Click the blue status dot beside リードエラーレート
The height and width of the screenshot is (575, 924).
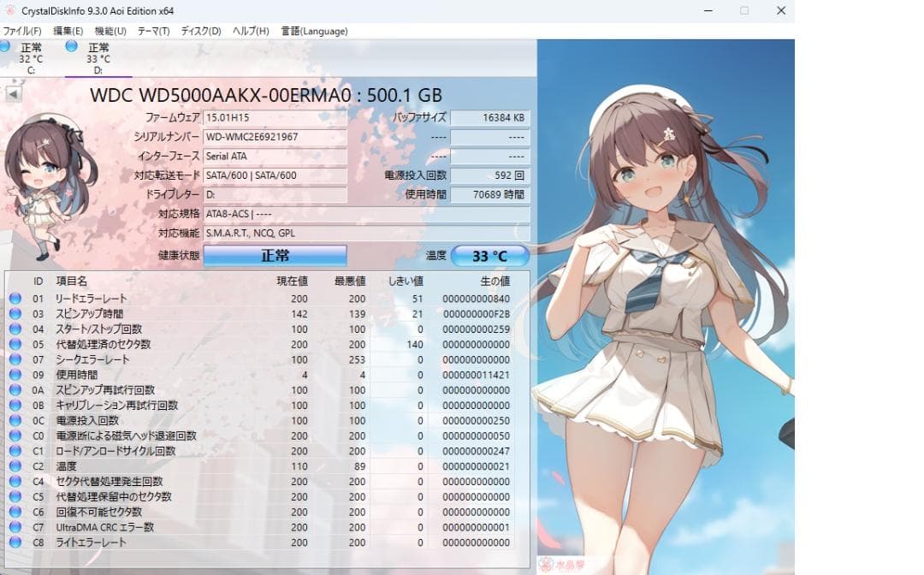point(12,298)
